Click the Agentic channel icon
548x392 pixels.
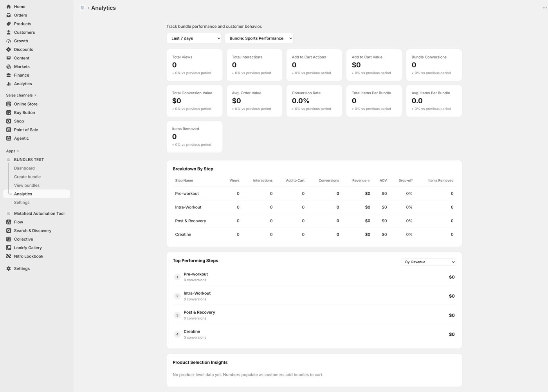[9, 138]
